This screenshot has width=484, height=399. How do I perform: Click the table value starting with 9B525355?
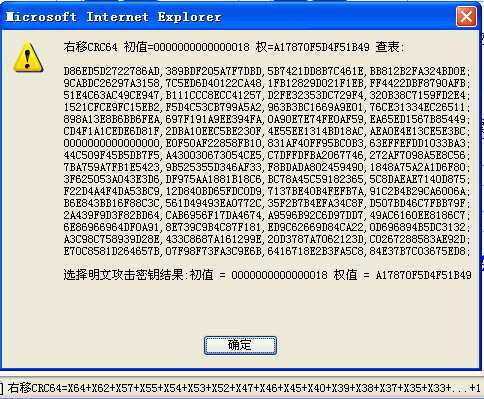[213, 167]
